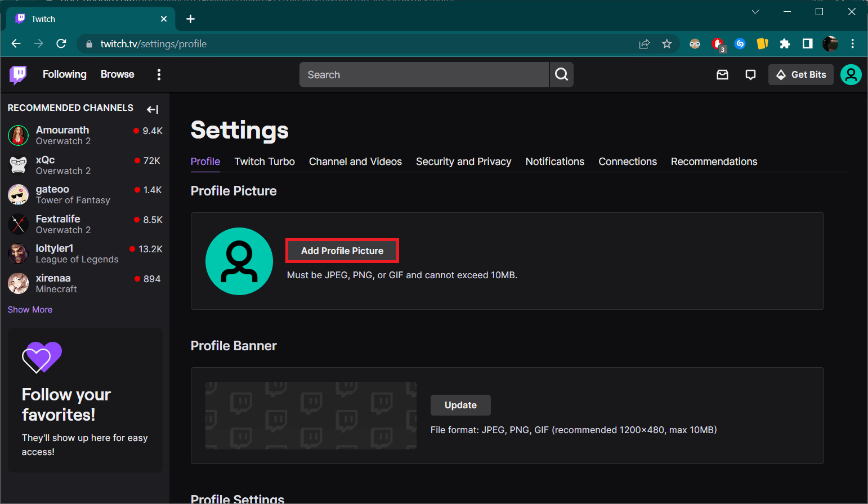Open the whispers chat icon
This screenshot has width=868, height=504.
(750, 74)
